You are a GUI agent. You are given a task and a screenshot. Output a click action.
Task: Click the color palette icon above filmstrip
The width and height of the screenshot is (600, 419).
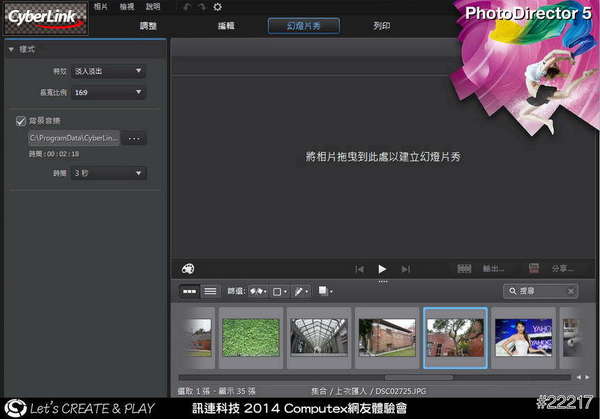click(x=188, y=268)
